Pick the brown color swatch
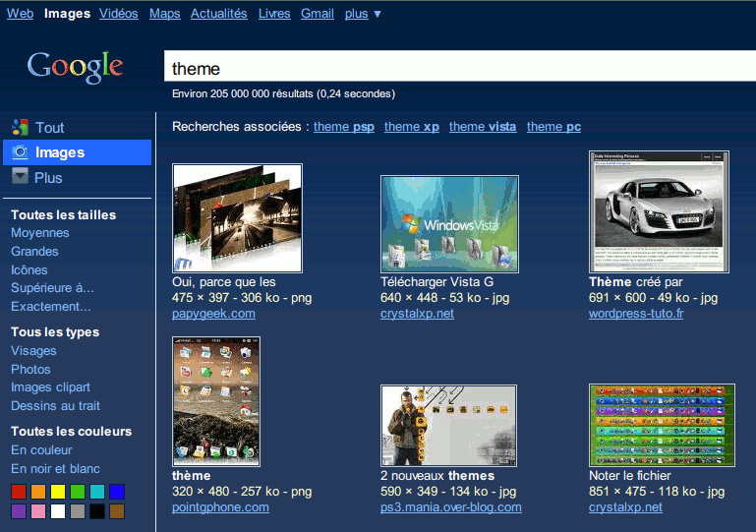 (x=117, y=511)
